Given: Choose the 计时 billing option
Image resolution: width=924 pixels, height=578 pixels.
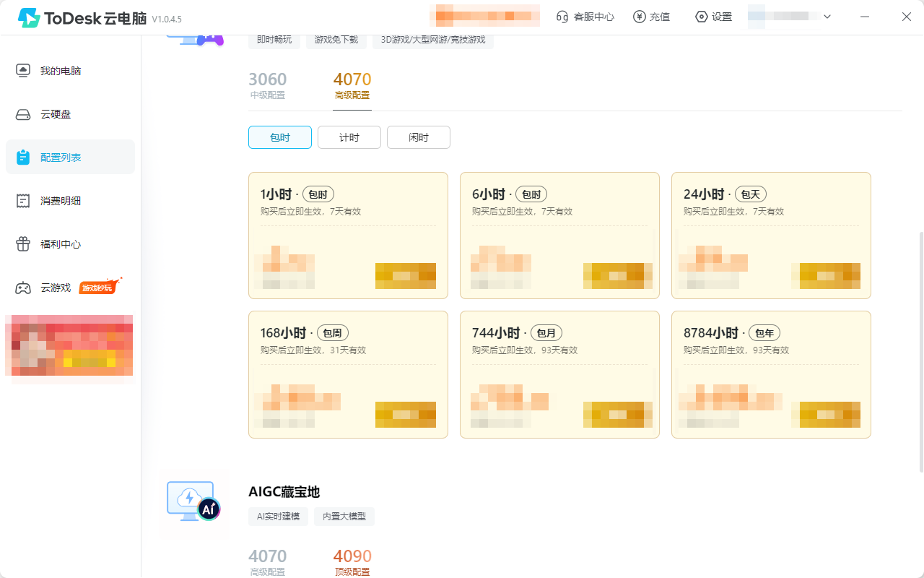Looking at the screenshot, I should click(349, 137).
